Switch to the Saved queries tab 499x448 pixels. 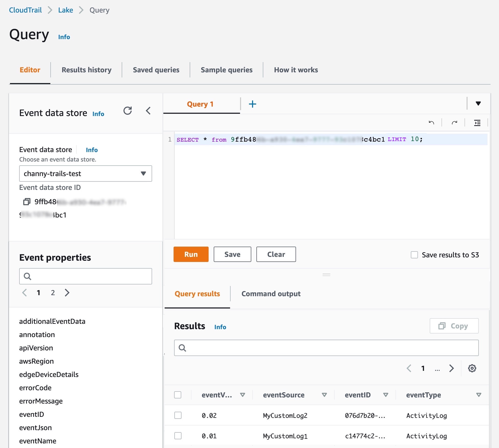pyautogui.click(x=156, y=70)
